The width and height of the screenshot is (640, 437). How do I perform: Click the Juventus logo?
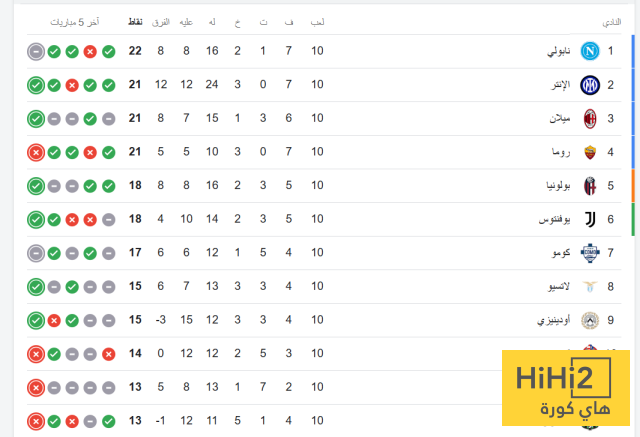pos(590,219)
